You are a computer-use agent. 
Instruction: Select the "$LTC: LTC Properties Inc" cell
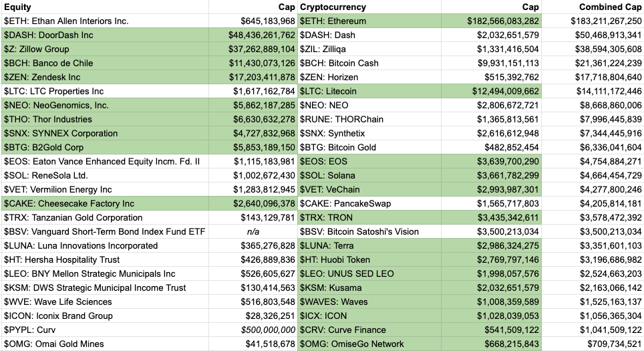pos(105,91)
